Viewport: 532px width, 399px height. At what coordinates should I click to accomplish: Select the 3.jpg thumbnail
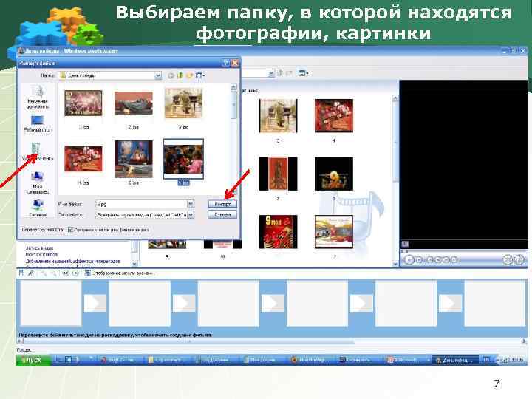[183, 103]
